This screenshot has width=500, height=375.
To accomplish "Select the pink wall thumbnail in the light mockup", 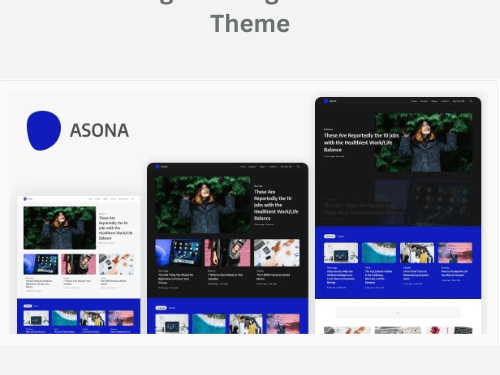I will pos(78,264).
